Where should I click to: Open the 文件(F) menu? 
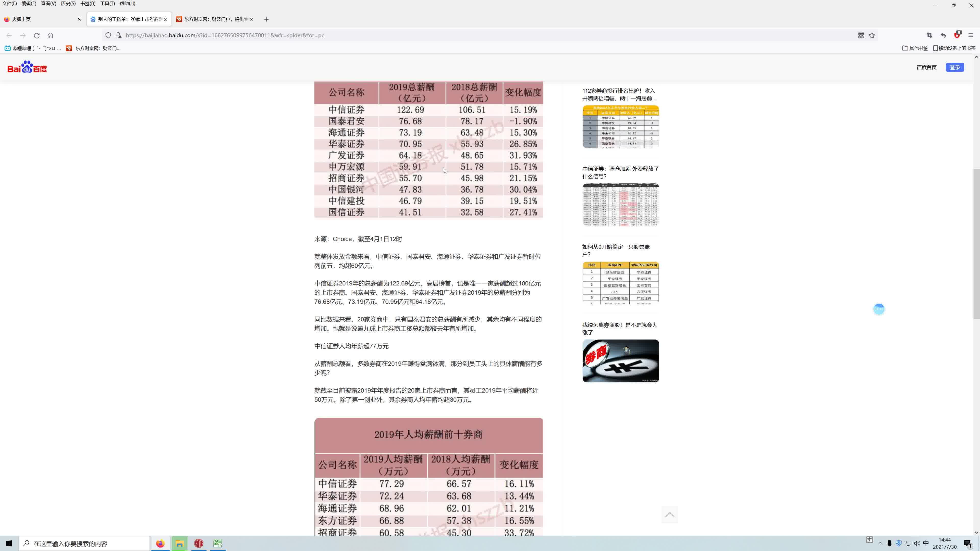pyautogui.click(x=9, y=3)
